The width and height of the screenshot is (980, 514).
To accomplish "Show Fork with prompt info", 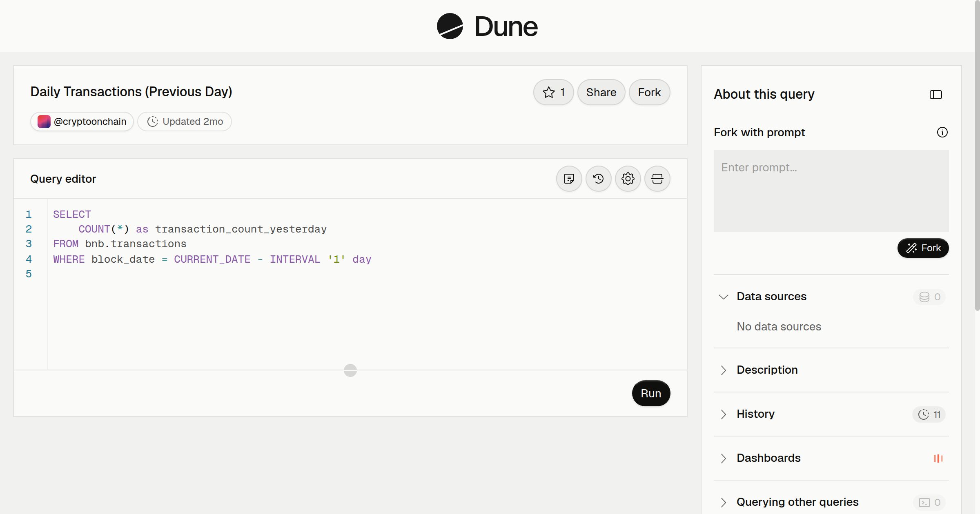I will click(942, 132).
